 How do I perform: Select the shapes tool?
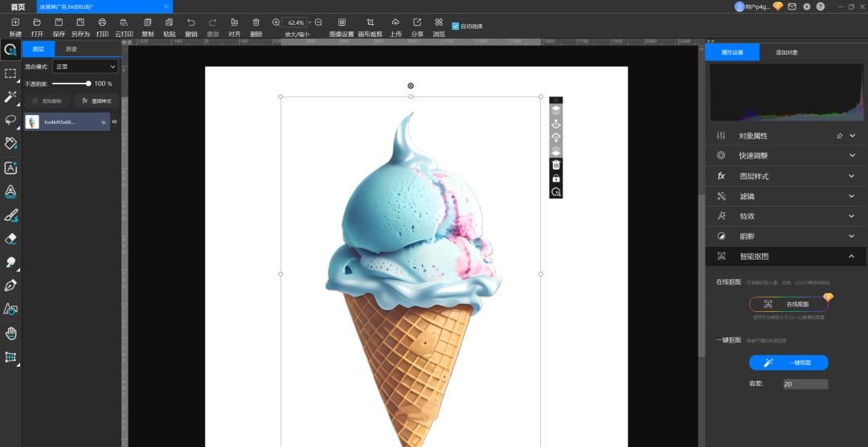point(10,309)
